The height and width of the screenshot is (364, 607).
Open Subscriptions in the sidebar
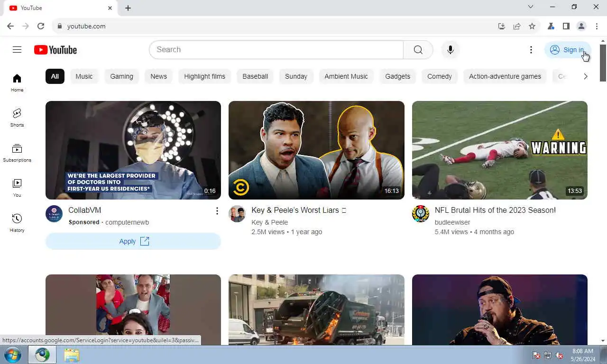pos(17,153)
